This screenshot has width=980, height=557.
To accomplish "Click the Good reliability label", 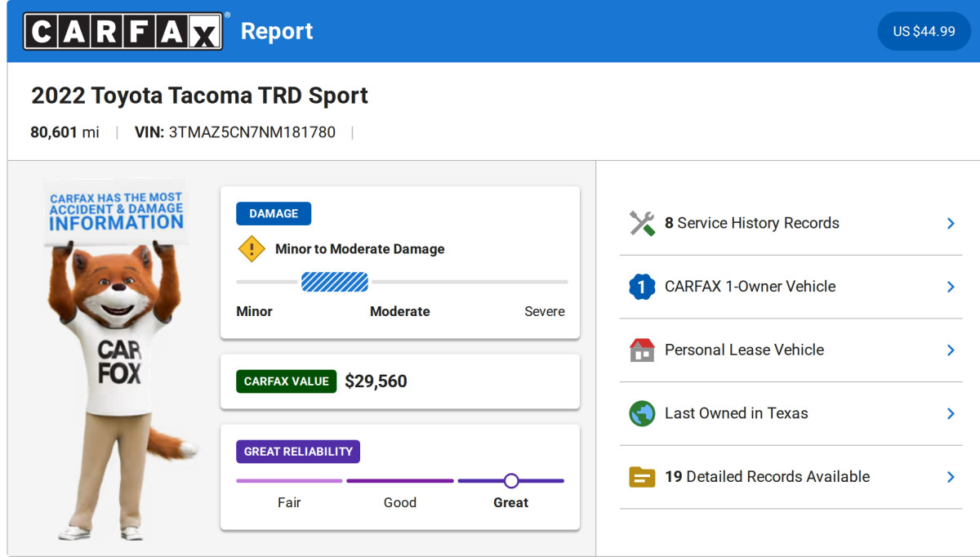I will pos(400,502).
